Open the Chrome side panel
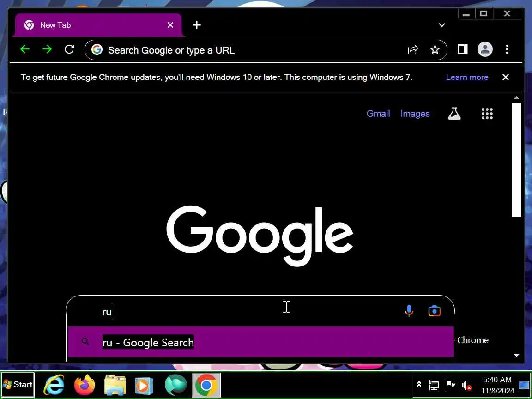The width and height of the screenshot is (532, 399). pyautogui.click(x=462, y=49)
